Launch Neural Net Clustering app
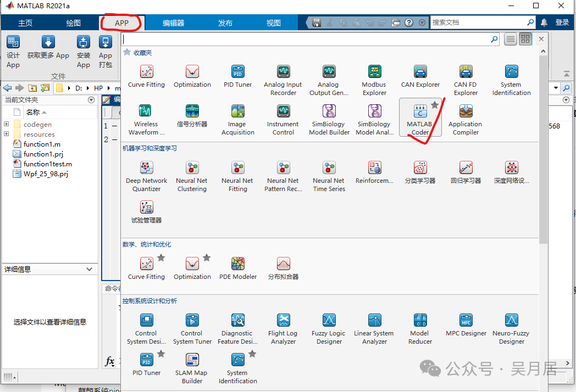 [x=192, y=177]
